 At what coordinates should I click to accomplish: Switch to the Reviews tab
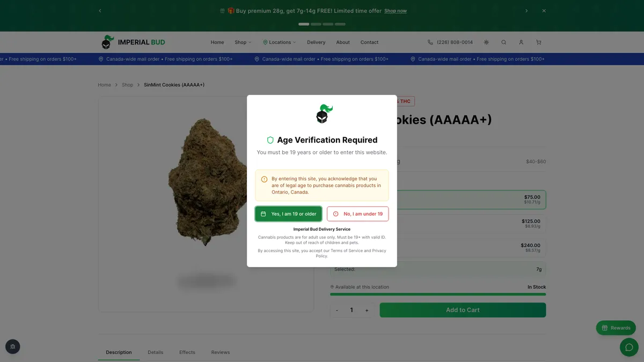[221, 352]
